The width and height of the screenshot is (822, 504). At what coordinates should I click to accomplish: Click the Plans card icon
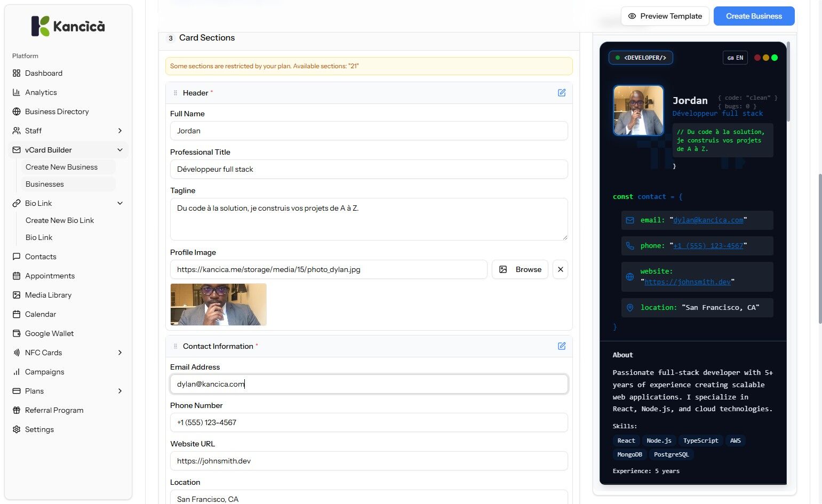pos(17,391)
